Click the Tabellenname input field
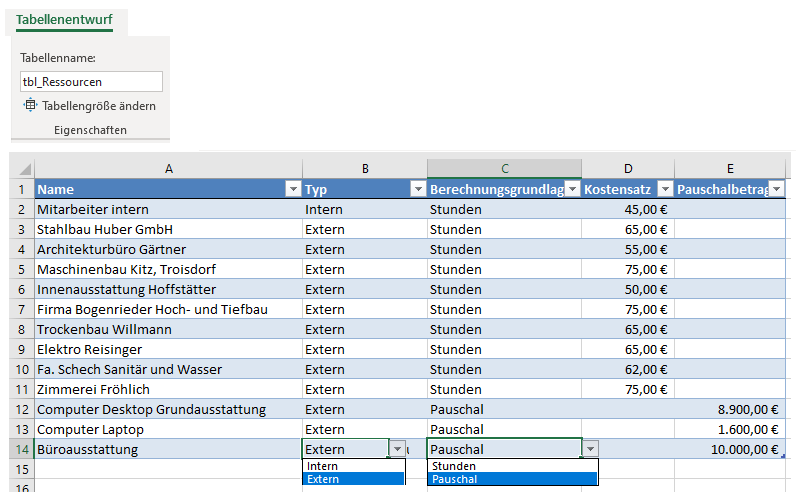The height and width of the screenshot is (495, 796). point(90,82)
